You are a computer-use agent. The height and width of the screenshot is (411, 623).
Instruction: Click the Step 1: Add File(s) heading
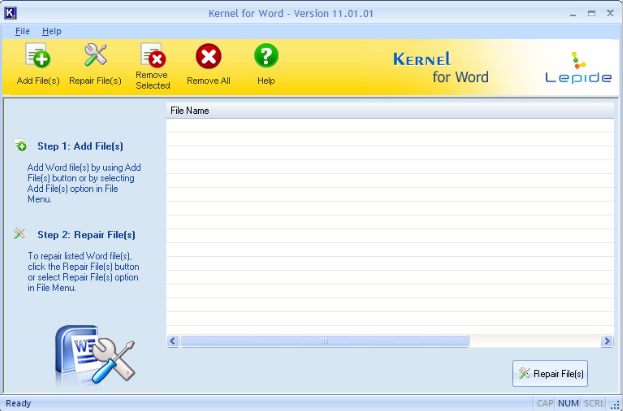point(80,146)
